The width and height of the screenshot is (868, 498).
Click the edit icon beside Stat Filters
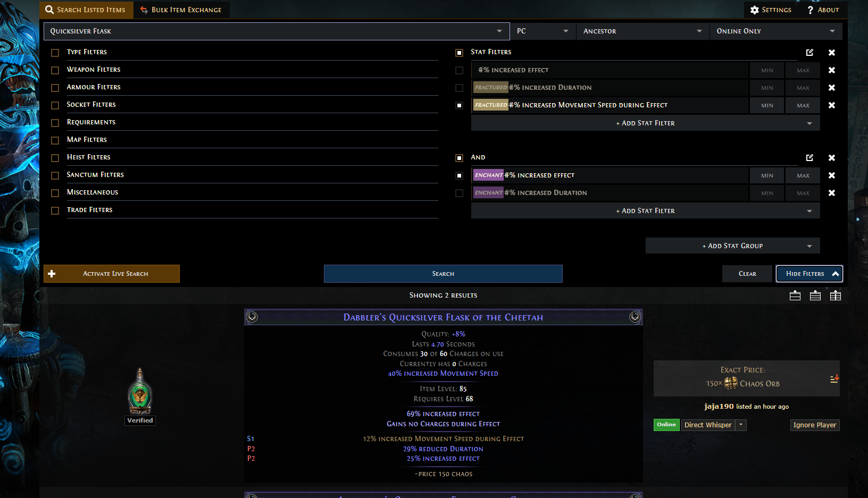pyautogui.click(x=809, y=52)
